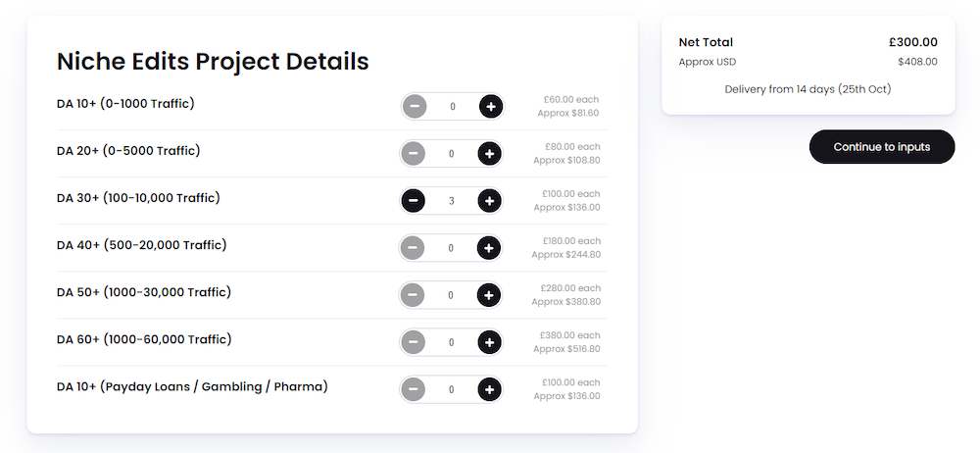Click minus for Payday Loans / Gambling / Pharma
Screen dimensions: 980x453
pos(413,390)
